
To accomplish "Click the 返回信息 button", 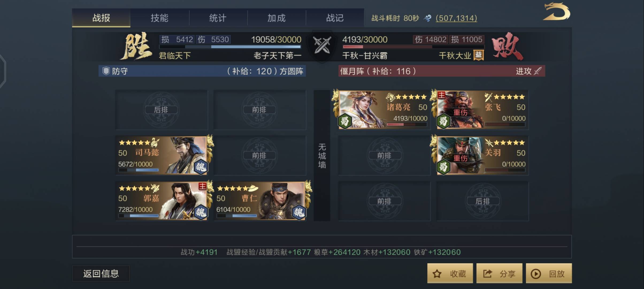I will point(101,273).
